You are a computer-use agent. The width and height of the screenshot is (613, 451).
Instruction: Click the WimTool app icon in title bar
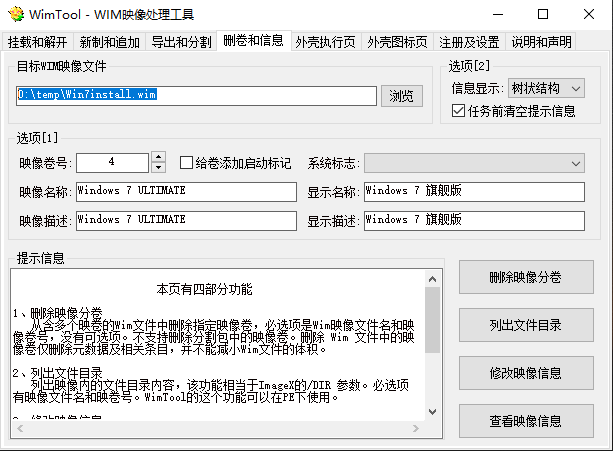coord(16,14)
